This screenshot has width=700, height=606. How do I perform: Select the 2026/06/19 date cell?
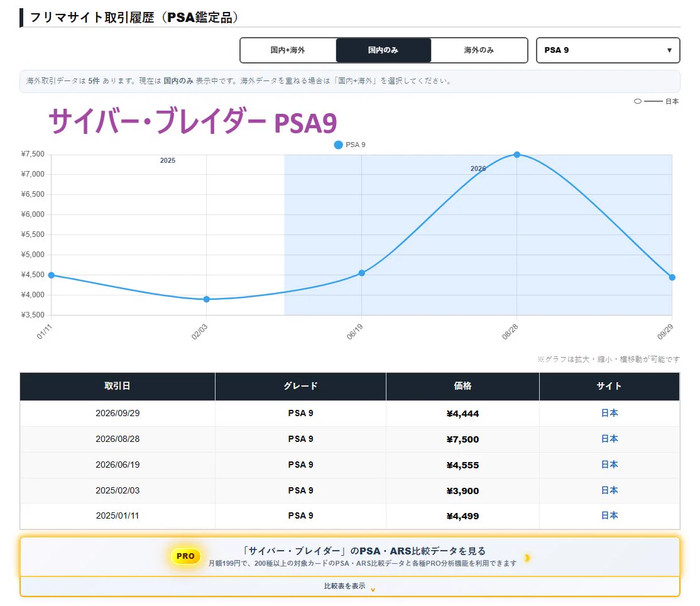pyautogui.click(x=118, y=465)
